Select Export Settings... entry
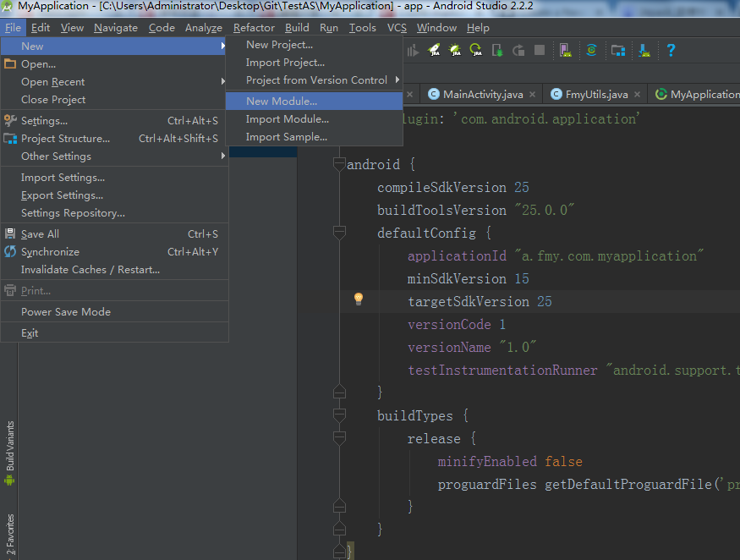Viewport: 740px width, 560px height. tap(115, 195)
